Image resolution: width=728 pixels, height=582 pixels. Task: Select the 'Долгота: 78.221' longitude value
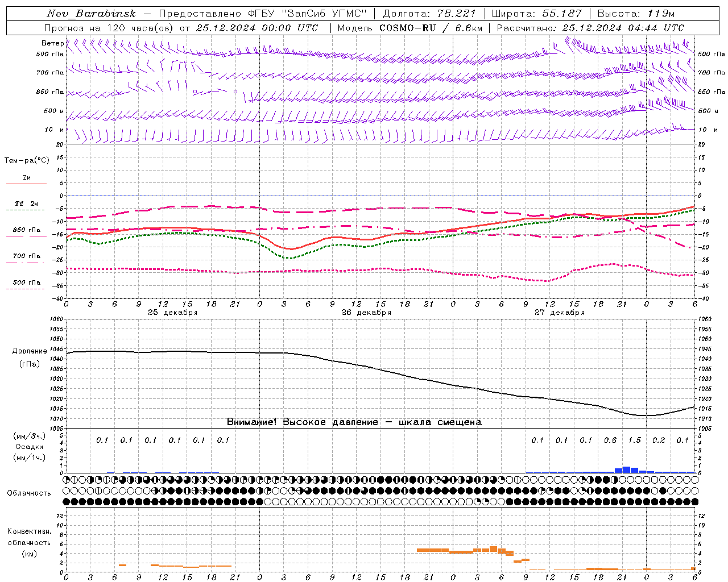tap(429, 14)
